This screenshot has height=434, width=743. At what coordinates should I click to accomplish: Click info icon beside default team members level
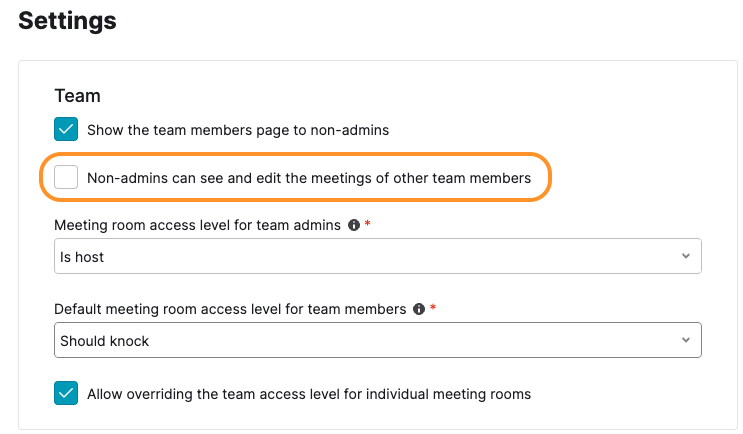click(x=418, y=310)
